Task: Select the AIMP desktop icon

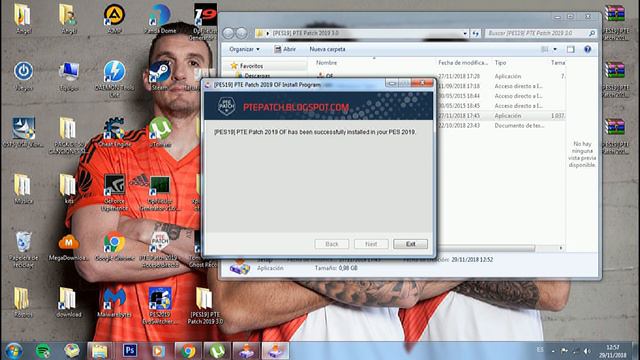Action: [114, 18]
